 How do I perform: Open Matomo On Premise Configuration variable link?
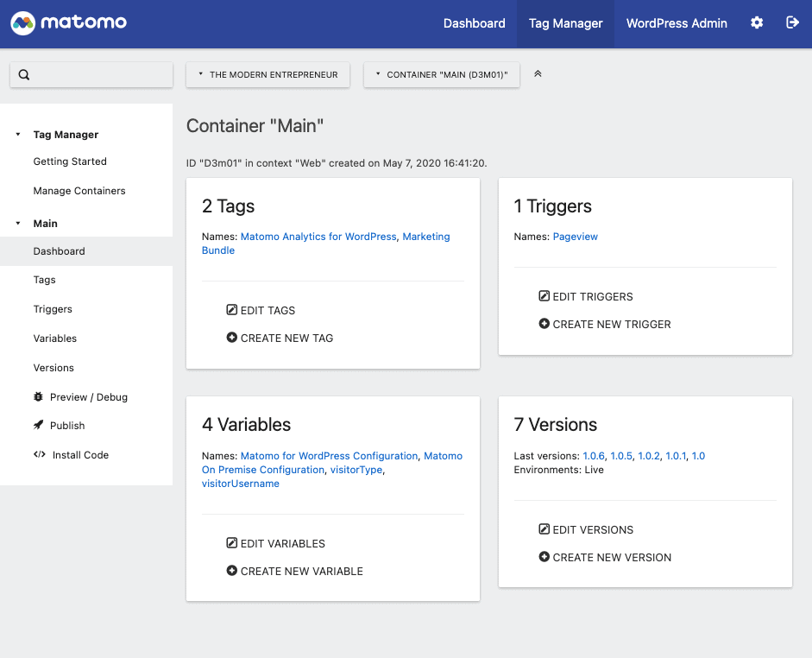pyautogui.click(x=263, y=470)
